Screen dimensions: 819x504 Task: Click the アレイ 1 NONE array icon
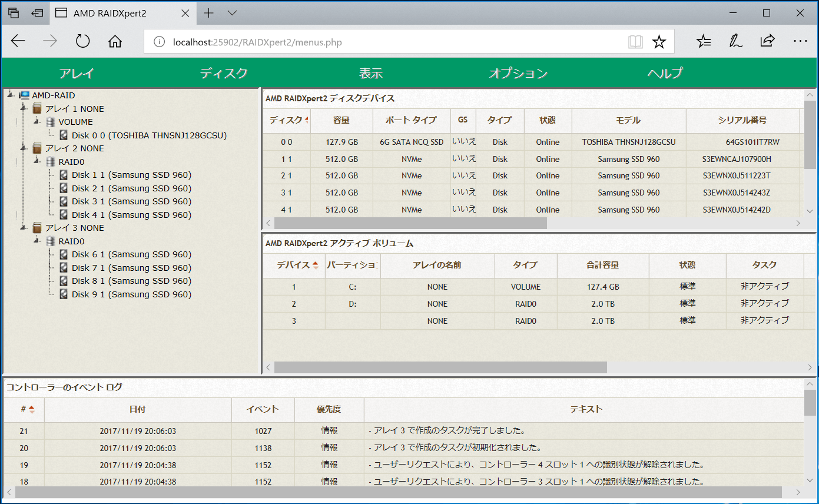(x=37, y=108)
